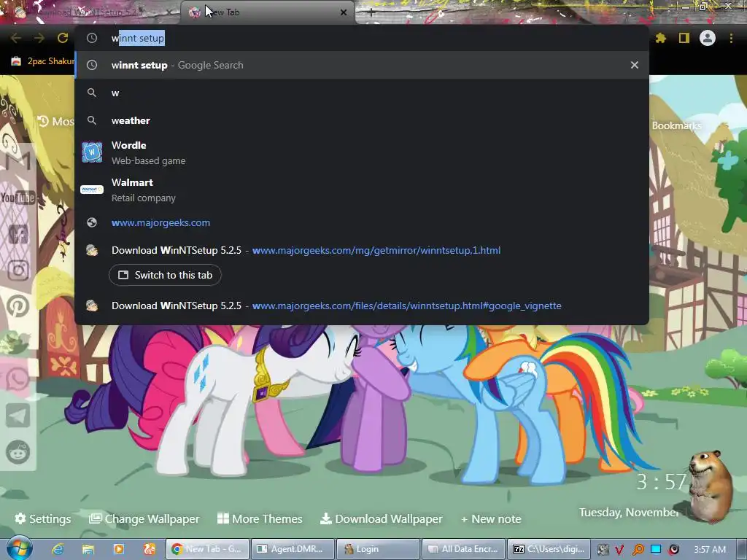Launch Internet Explorer from the taskbar
747x560 pixels.
click(x=58, y=549)
